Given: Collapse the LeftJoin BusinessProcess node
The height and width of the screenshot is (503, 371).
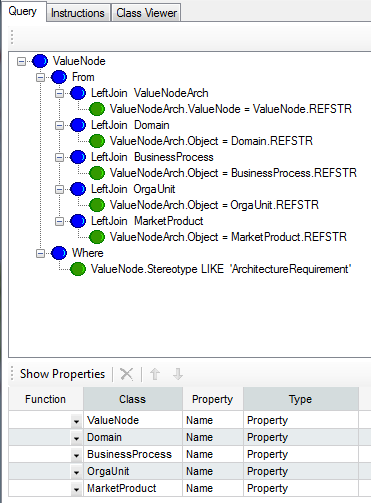Looking at the screenshot, I should (x=59, y=157).
